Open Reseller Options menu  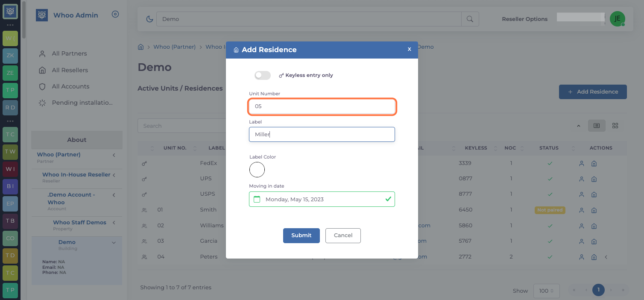(525, 19)
